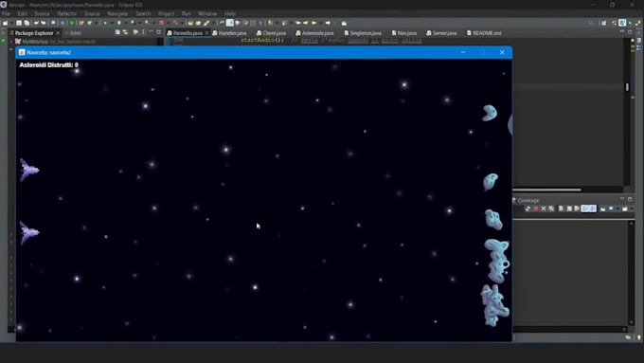Toggle Word Wrap in console toolbar
Viewport: 644px width, 363px height.
pos(577,209)
